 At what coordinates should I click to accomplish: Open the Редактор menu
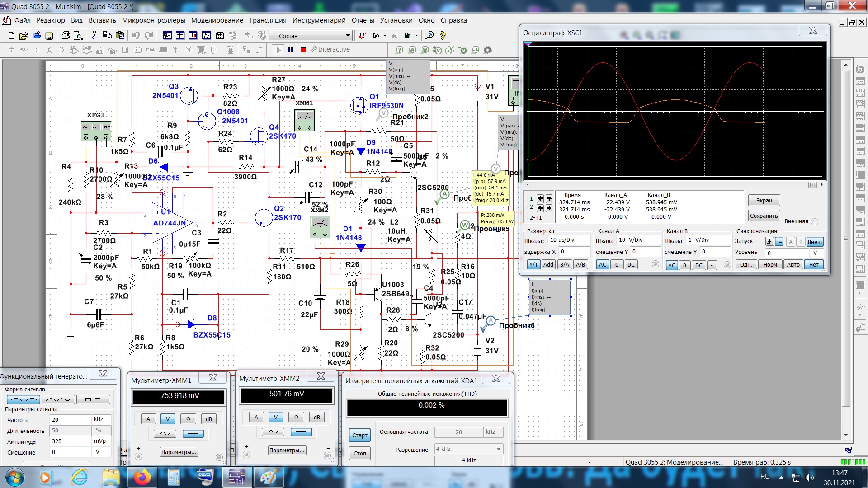[x=51, y=20]
